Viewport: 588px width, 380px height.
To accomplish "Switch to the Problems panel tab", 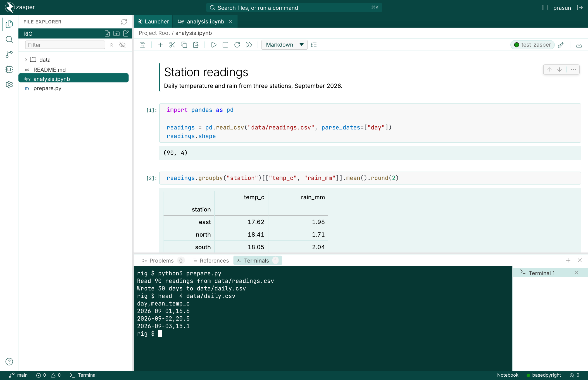I will [163, 261].
